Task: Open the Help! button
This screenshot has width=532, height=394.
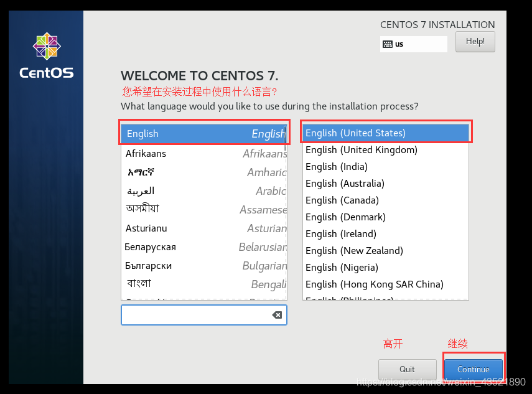Action: 475,42
